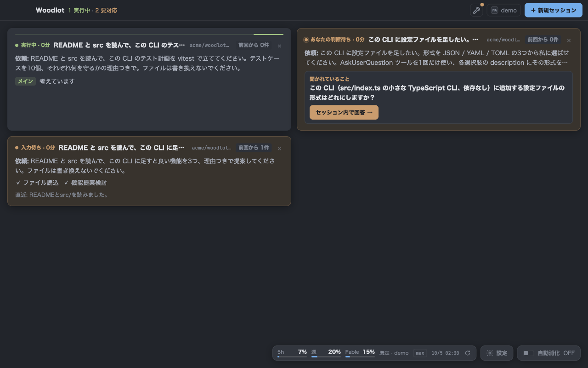Click the 前回から 1件 badge
This screenshot has width=588, height=368.
click(x=254, y=148)
